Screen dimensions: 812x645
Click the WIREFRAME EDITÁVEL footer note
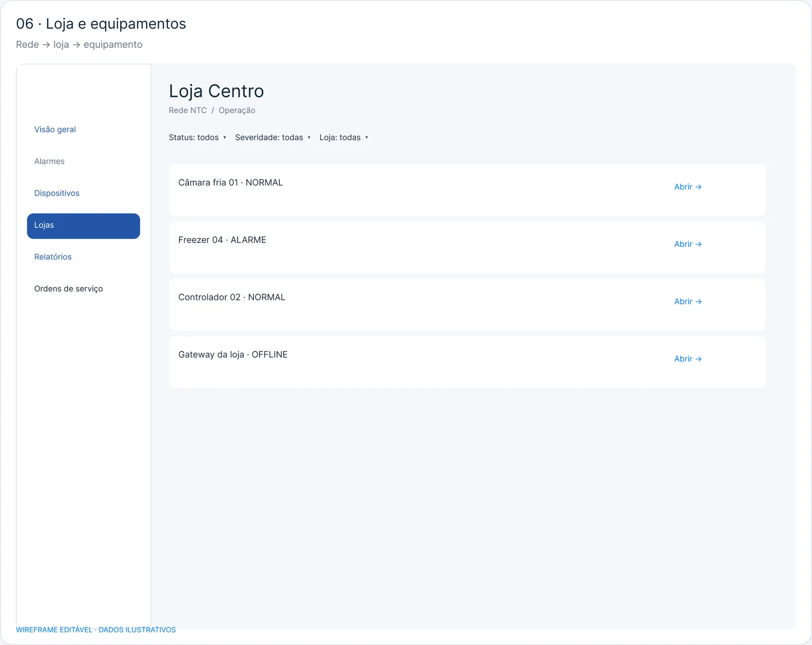96,630
